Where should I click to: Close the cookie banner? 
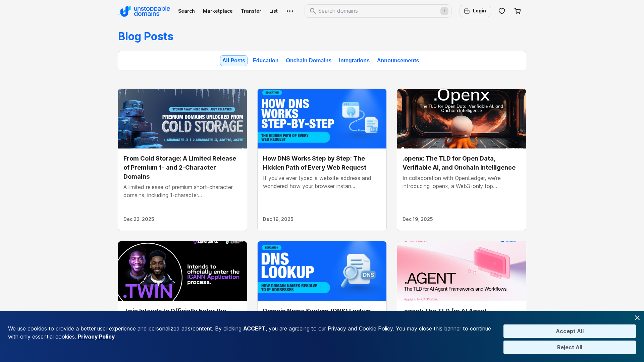637,318
